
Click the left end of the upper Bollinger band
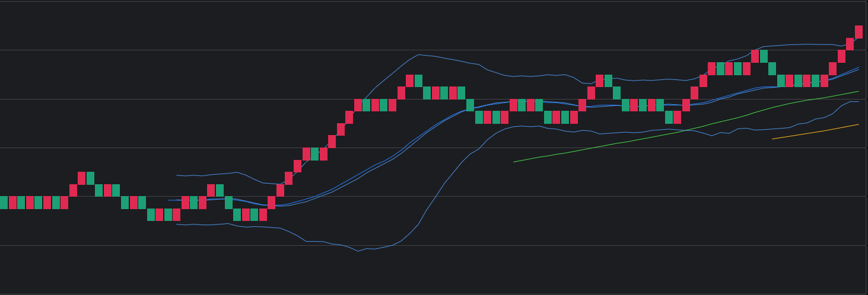[x=177, y=175]
